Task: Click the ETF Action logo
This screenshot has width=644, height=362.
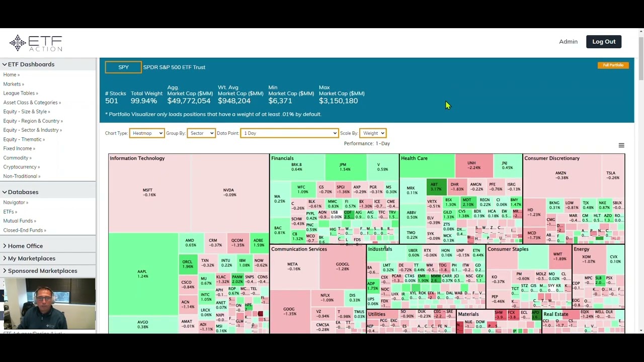Action: pyautogui.click(x=36, y=43)
